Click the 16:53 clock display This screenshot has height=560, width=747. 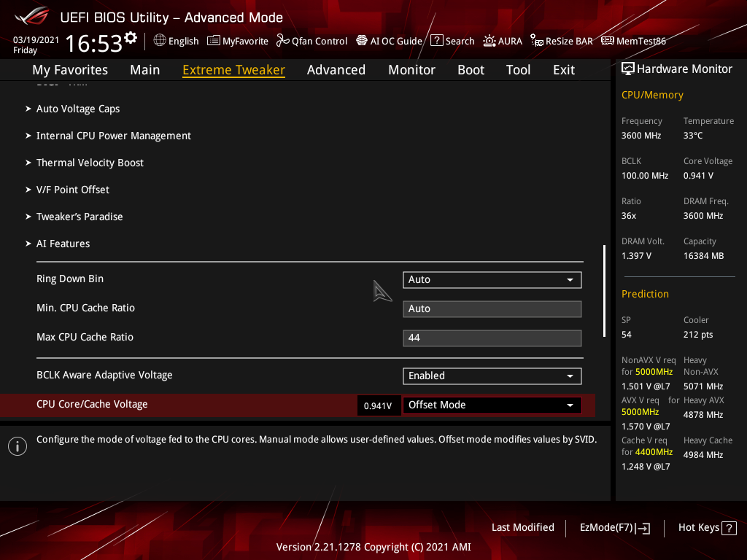[x=94, y=43]
